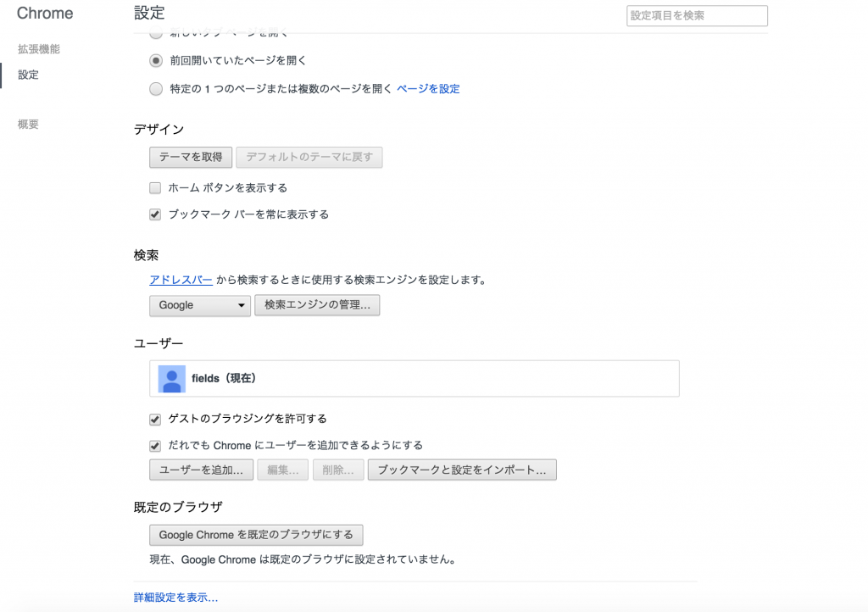Click 検索エンジンの管理 button
This screenshot has width=868, height=612.
[x=317, y=305]
